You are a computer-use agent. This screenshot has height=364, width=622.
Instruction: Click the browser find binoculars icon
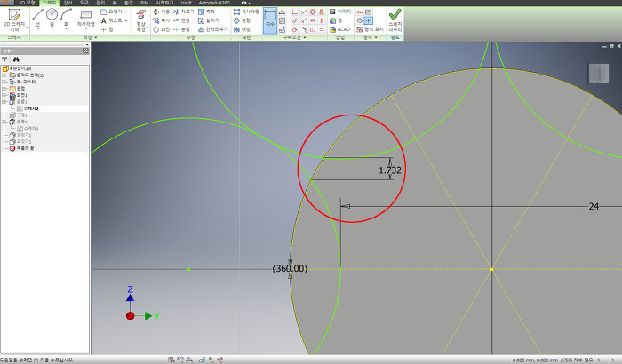[x=16, y=59]
